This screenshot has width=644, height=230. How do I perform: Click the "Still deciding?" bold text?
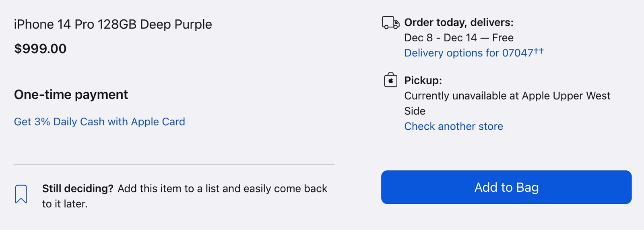[78, 189]
